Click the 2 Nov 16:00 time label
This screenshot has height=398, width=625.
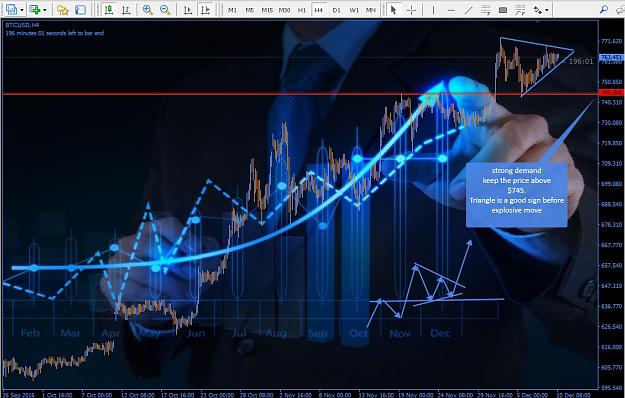point(296,395)
